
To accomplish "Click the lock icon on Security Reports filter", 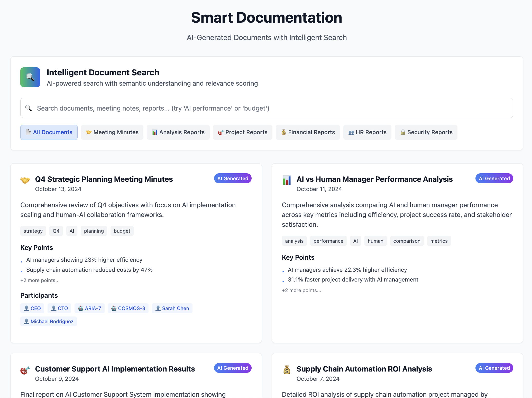I will (x=403, y=132).
